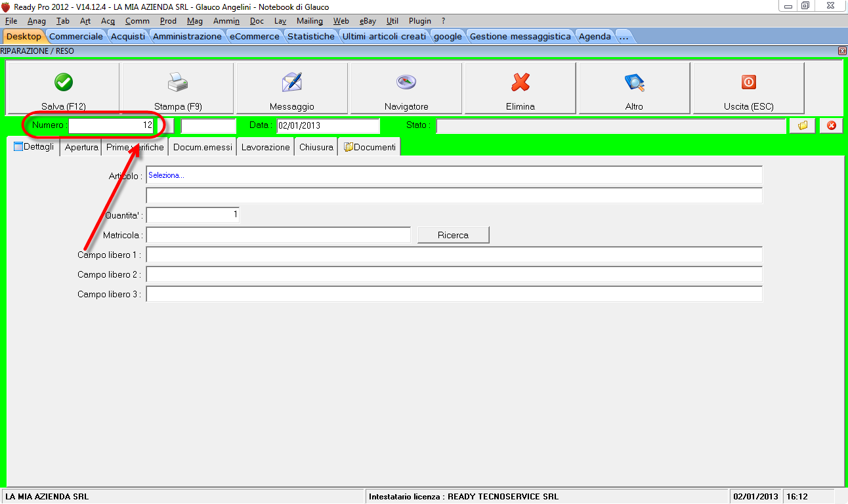Select the Chiusura tab
848x504 pixels.
coord(316,147)
